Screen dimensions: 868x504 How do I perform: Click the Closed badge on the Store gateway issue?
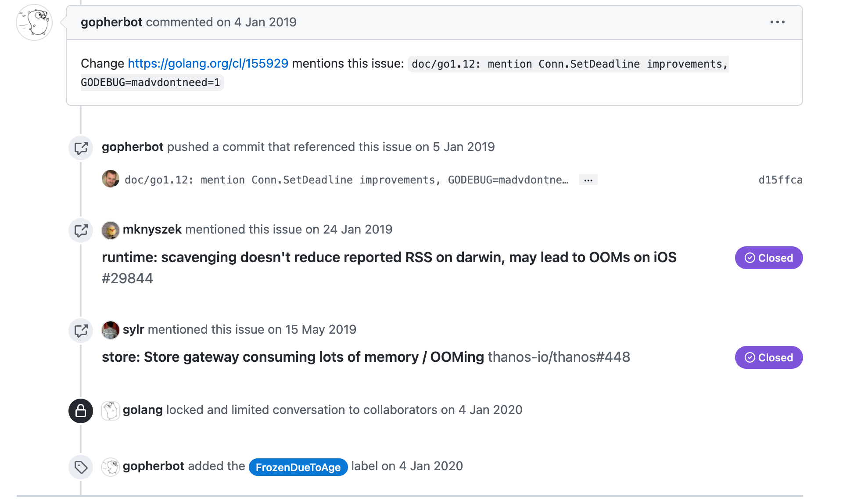click(x=768, y=357)
